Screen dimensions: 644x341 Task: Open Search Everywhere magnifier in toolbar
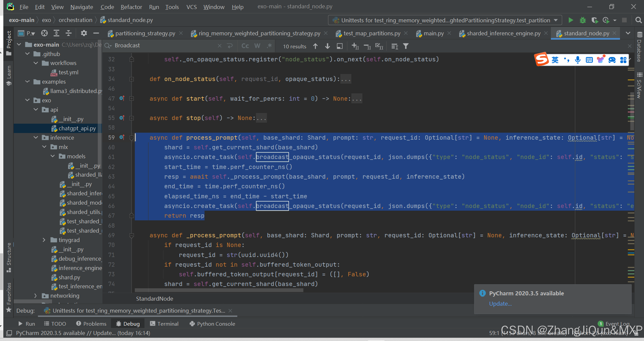click(638, 20)
